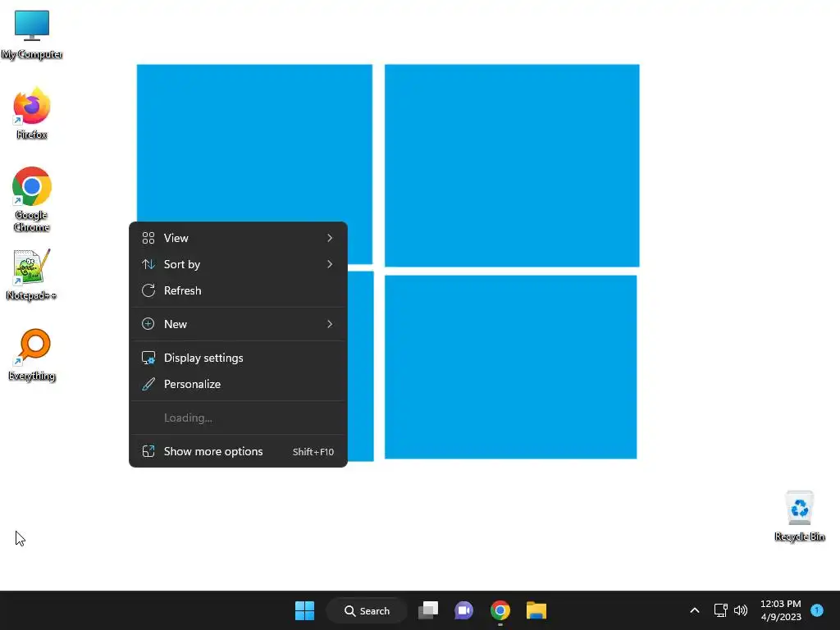Screen dimensions: 840x630
Task: Click the "Shift+F10" shortcut hint
Action: [x=313, y=452]
